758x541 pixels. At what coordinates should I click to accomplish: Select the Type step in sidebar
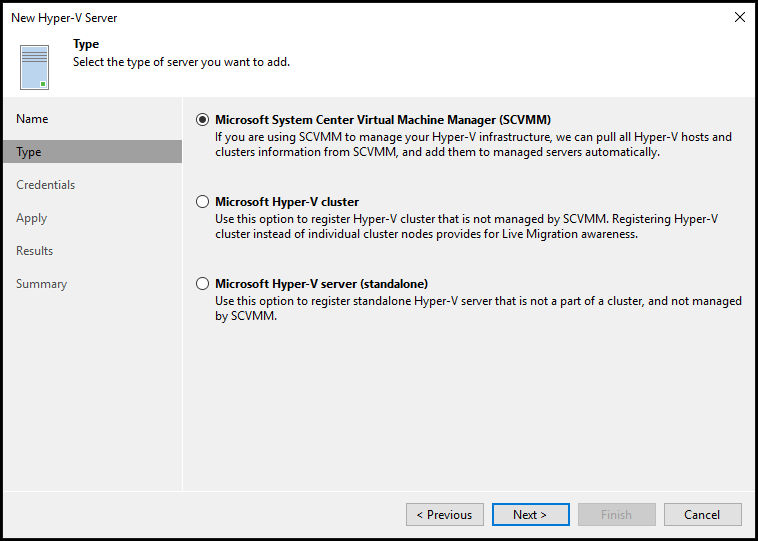[92, 152]
